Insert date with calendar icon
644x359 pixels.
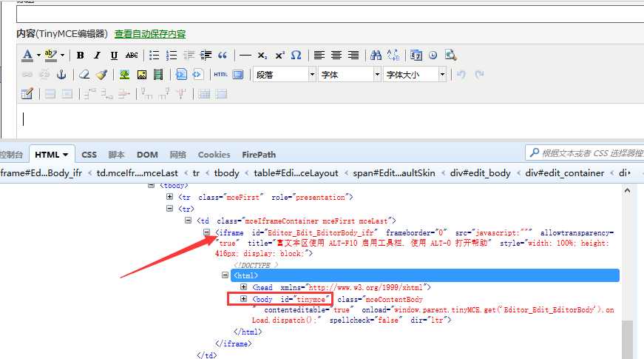pos(416,56)
